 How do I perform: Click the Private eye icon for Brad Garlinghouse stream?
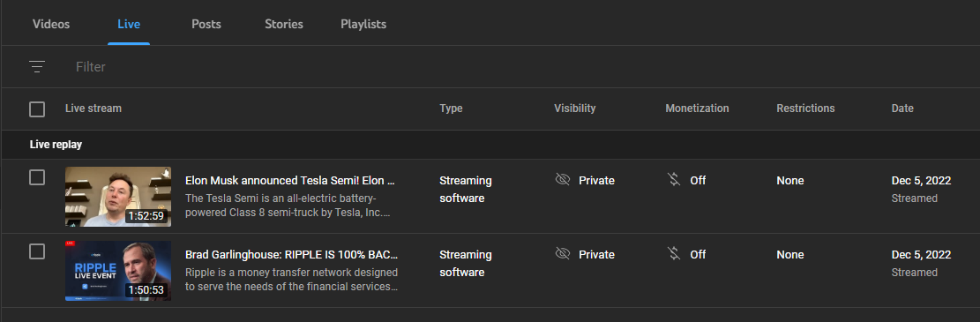click(x=563, y=254)
